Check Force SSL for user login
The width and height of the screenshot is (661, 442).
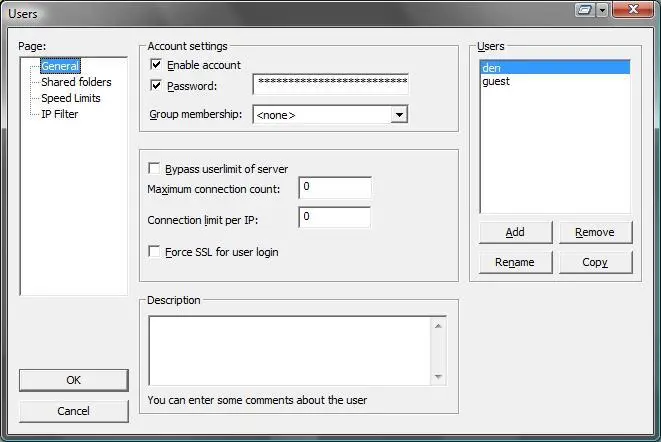coord(155,252)
